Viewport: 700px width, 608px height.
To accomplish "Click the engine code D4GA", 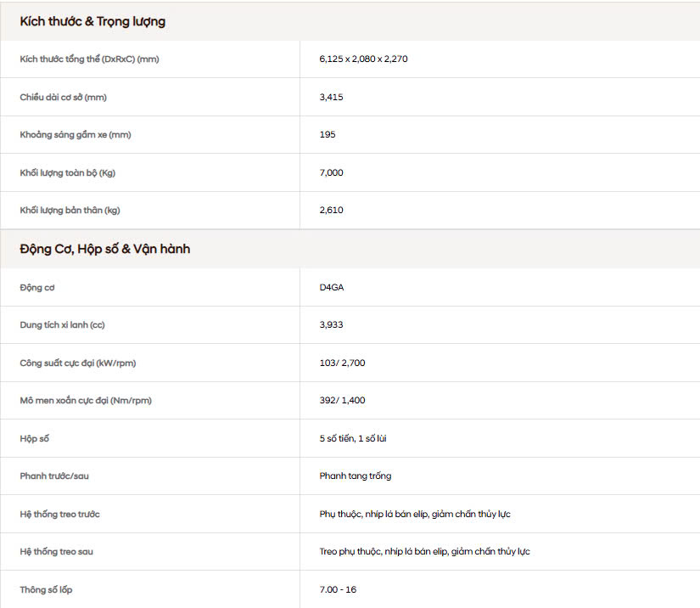I will coord(332,287).
